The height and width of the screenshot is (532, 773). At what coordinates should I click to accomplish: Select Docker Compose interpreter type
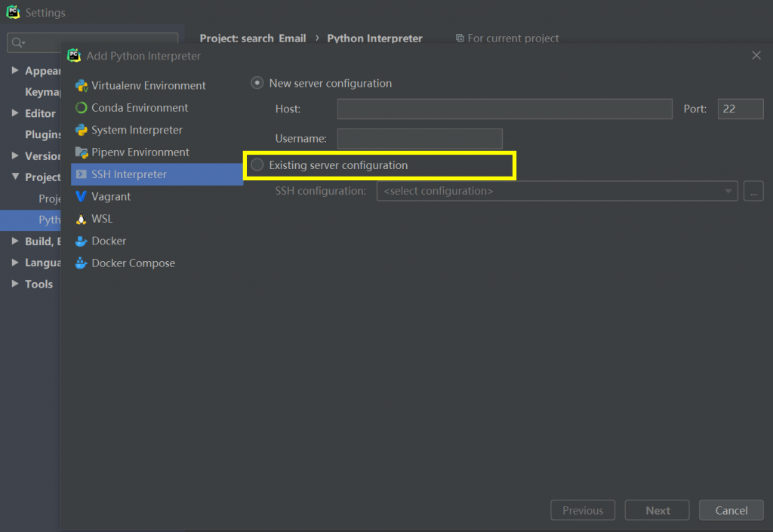click(157, 263)
